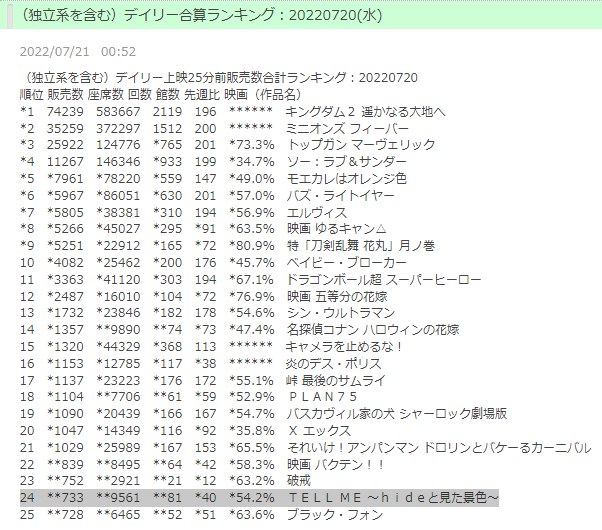Select sales figure 35259 in rank 2 row
The height and width of the screenshot is (530, 602).
pyautogui.click(x=65, y=129)
